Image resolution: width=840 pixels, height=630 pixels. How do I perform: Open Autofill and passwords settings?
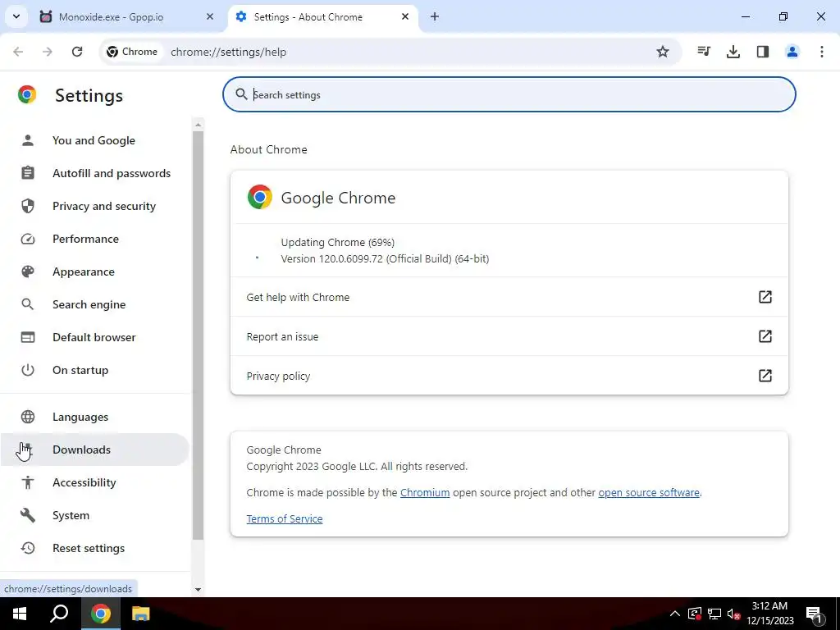[95, 173]
